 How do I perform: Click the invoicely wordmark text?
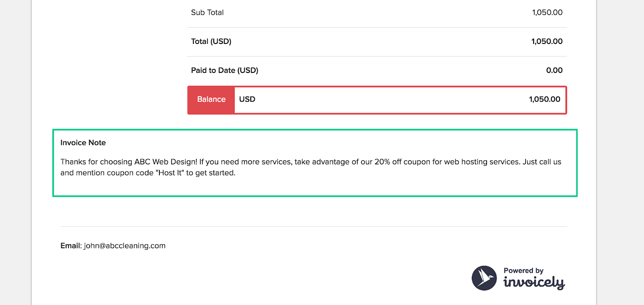[x=534, y=282]
